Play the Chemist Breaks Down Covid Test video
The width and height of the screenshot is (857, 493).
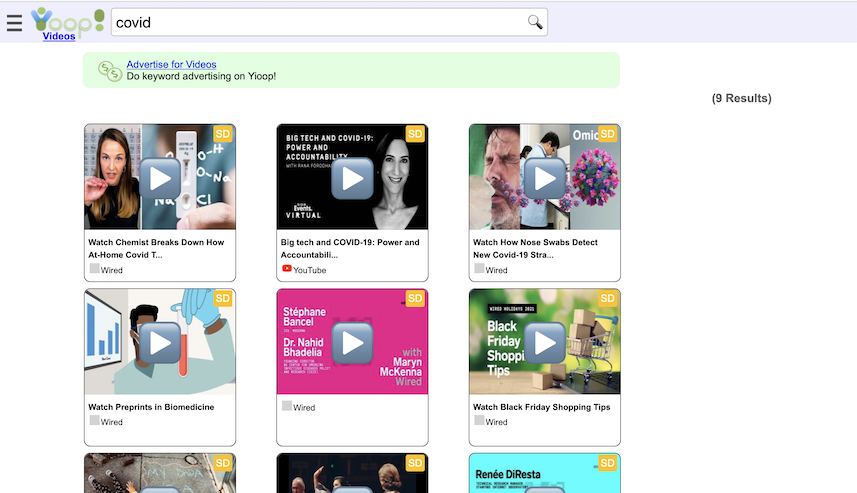pos(160,178)
